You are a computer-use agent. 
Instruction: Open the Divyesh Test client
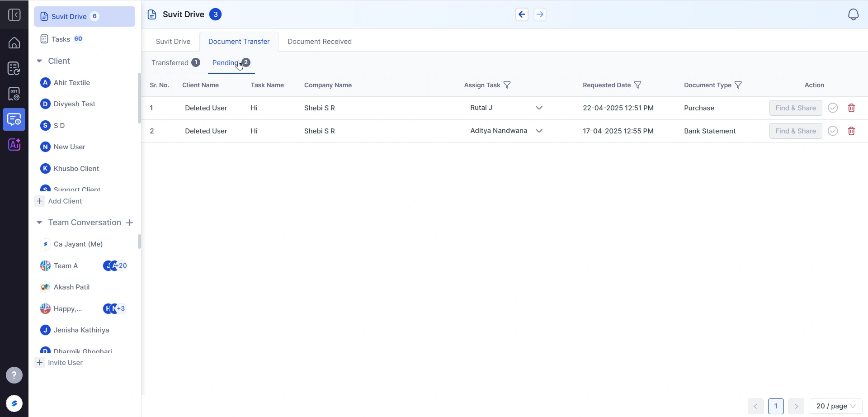click(x=75, y=104)
